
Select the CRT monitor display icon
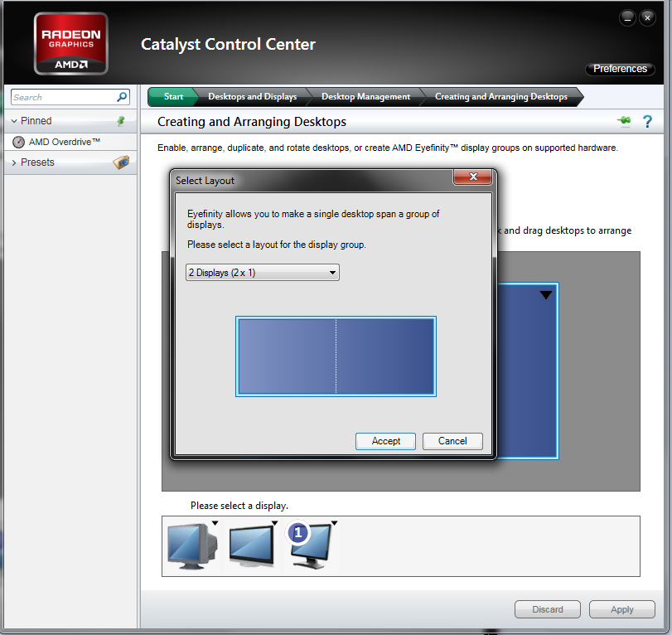tap(192, 546)
